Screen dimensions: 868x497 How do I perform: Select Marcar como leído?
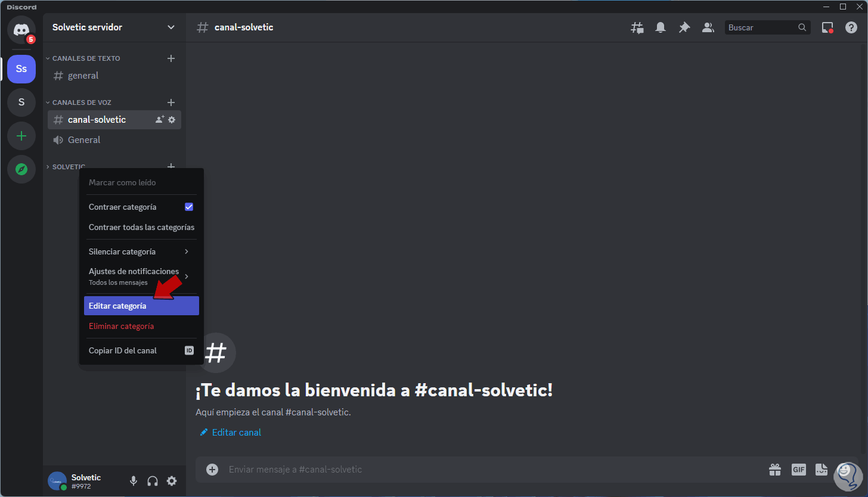coord(141,182)
